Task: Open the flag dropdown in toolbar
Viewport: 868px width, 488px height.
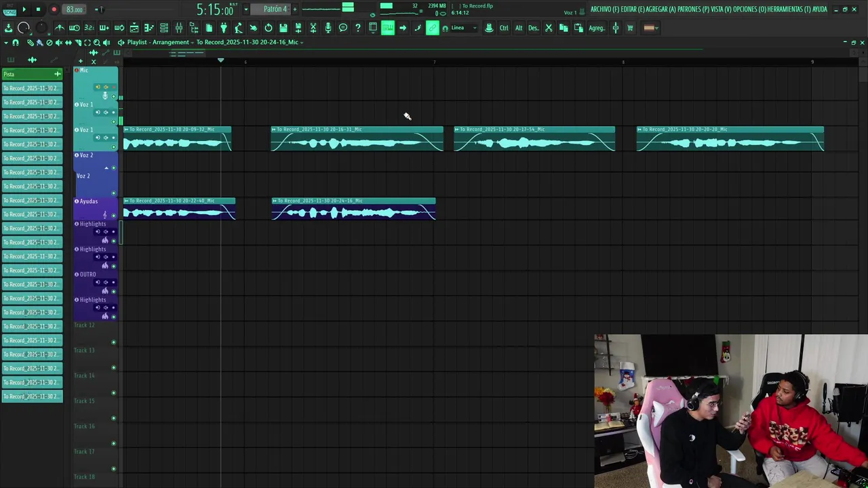Action: pyautogui.click(x=650, y=28)
